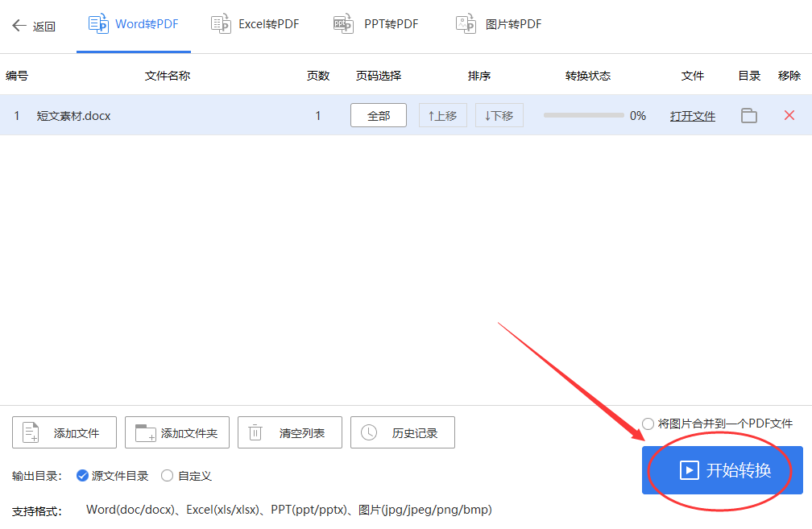
Task: Move 短文素材.docx down with 下移
Action: coord(499,115)
